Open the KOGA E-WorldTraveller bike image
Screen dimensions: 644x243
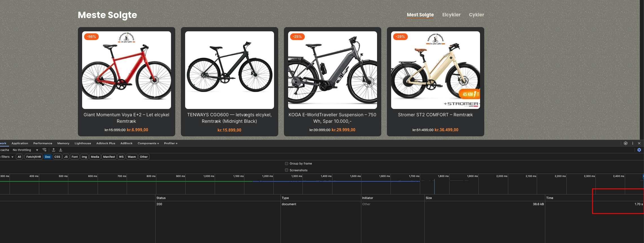click(x=332, y=70)
